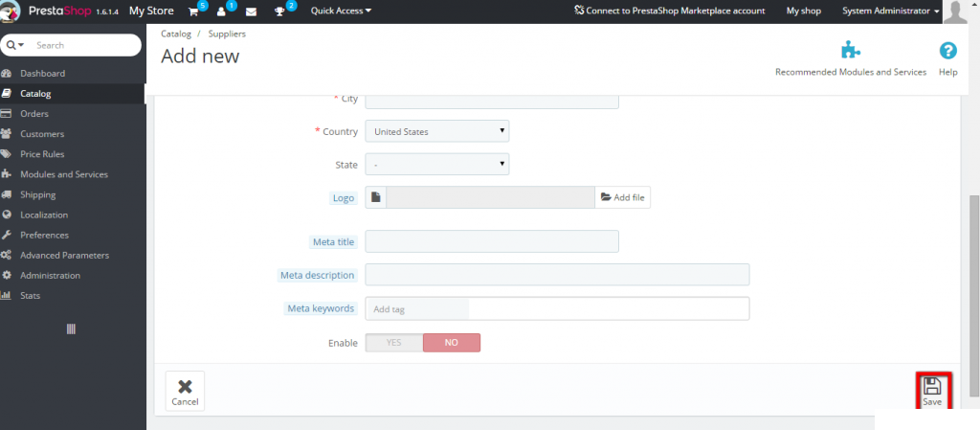
Task: Open the Country dropdown
Action: pyautogui.click(x=436, y=131)
